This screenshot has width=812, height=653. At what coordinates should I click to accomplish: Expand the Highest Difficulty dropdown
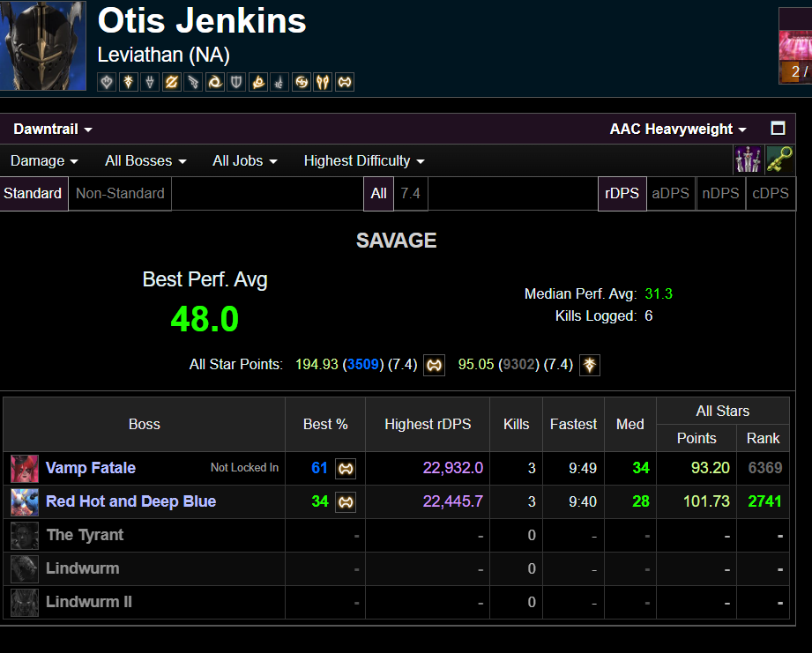click(364, 161)
